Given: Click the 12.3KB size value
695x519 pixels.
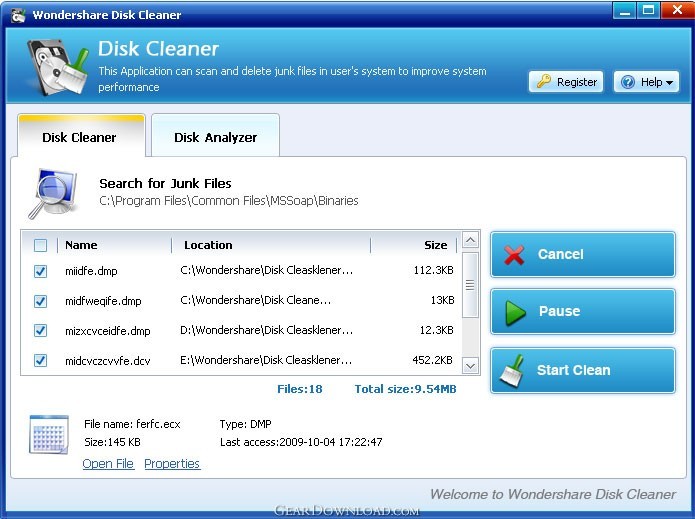Looking at the screenshot, I should tap(437, 330).
